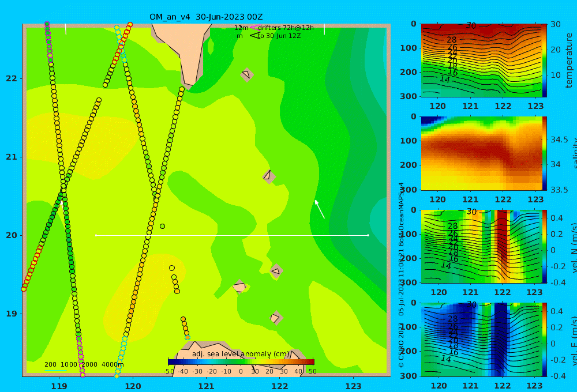Click the '200 1000 2000 4000m' depth legend

pos(84,364)
